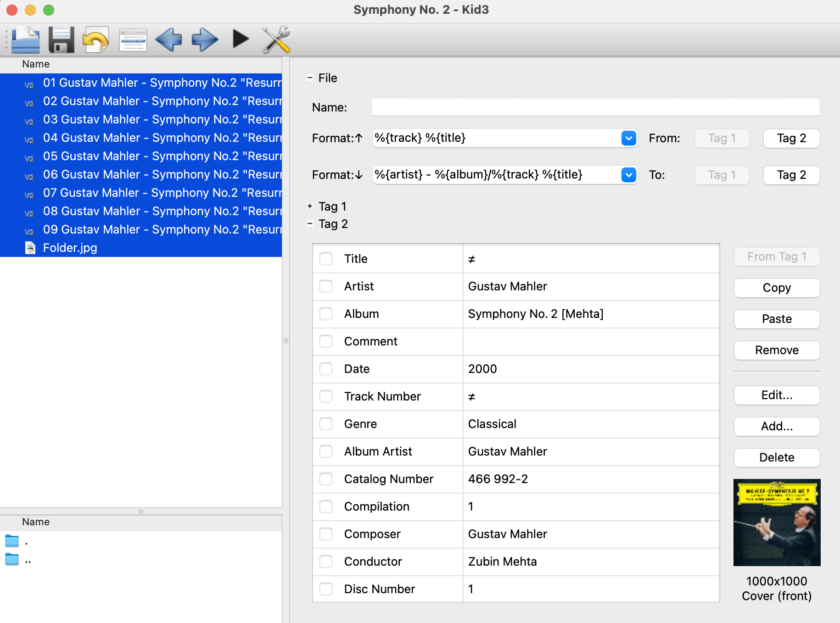
Task: Check the Conductor field checkbox
Action: pos(326,562)
